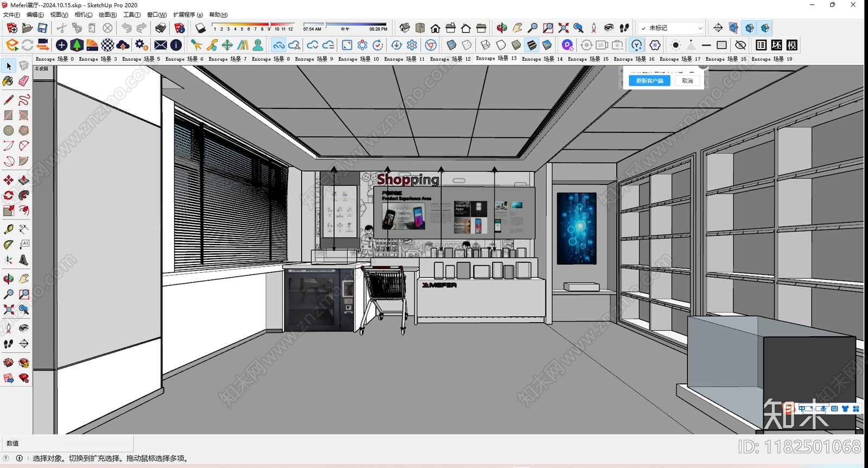Viewport: 868px width, 468px height.
Task: Select the 3D Text tool
Action: [x=24, y=260]
